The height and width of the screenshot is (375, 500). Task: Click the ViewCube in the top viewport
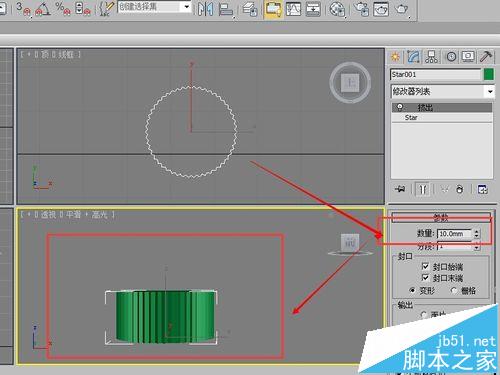coord(350,82)
